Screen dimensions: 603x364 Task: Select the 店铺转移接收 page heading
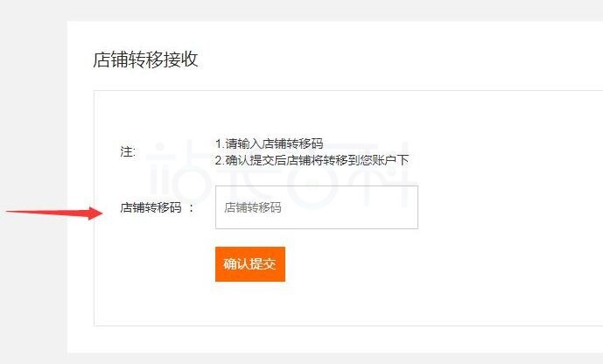tap(145, 59)
